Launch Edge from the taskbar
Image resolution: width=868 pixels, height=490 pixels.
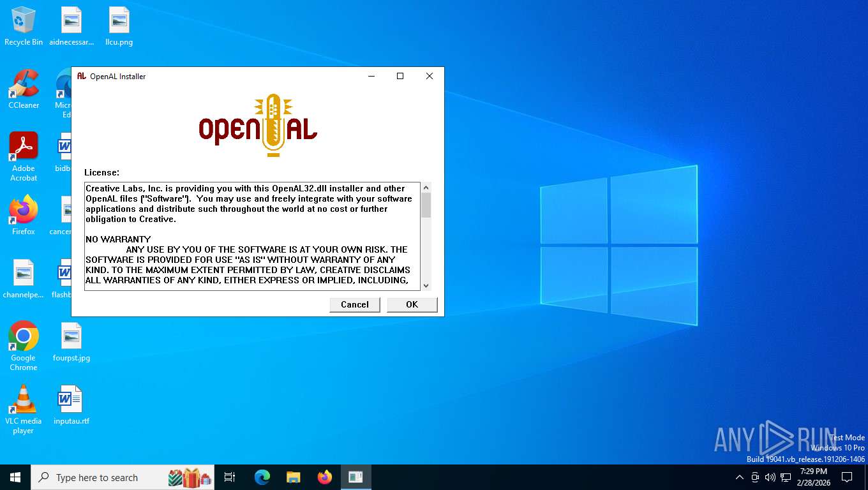pos(262,477)
